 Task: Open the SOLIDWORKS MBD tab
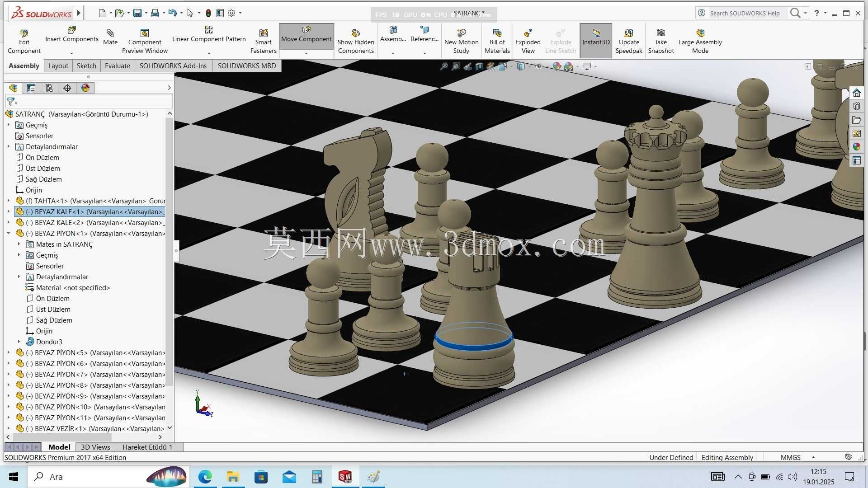coord(247,66)
